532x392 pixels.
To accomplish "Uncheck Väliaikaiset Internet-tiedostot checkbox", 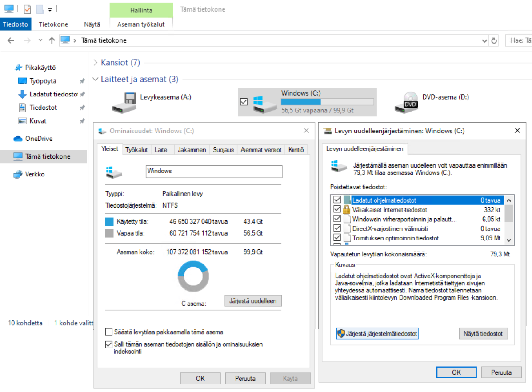I will 337,209.
